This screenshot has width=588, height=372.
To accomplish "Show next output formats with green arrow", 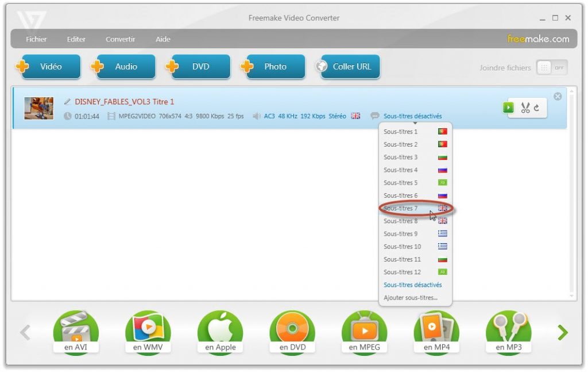I will click(x=563, y=332).
